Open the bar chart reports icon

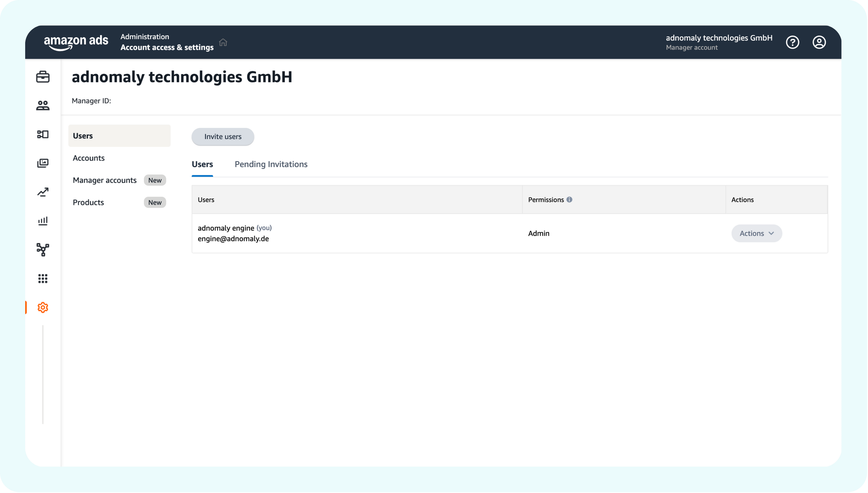43,221
